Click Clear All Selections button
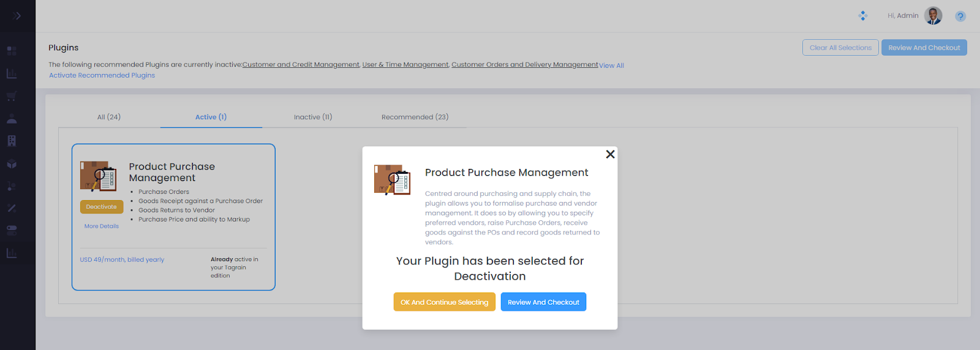 pos(840,48)
